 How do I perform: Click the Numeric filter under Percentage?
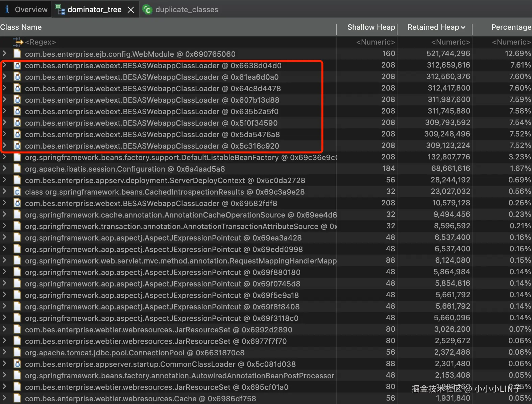click(511, 42)
